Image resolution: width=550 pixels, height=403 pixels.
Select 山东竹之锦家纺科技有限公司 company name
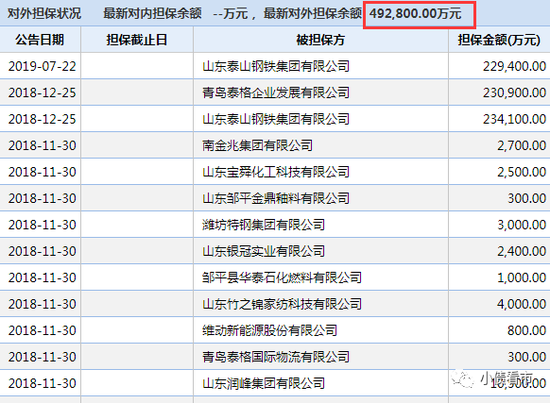[282, 304]
